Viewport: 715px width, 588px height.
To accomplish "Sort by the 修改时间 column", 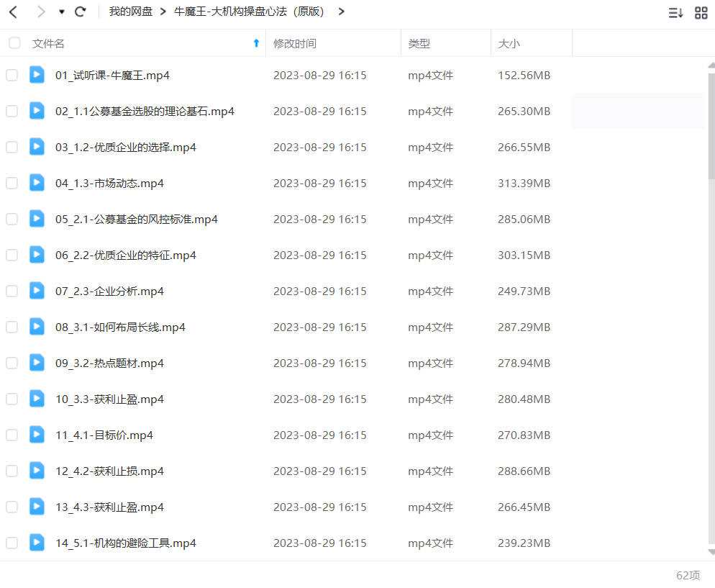I will 295,44.
